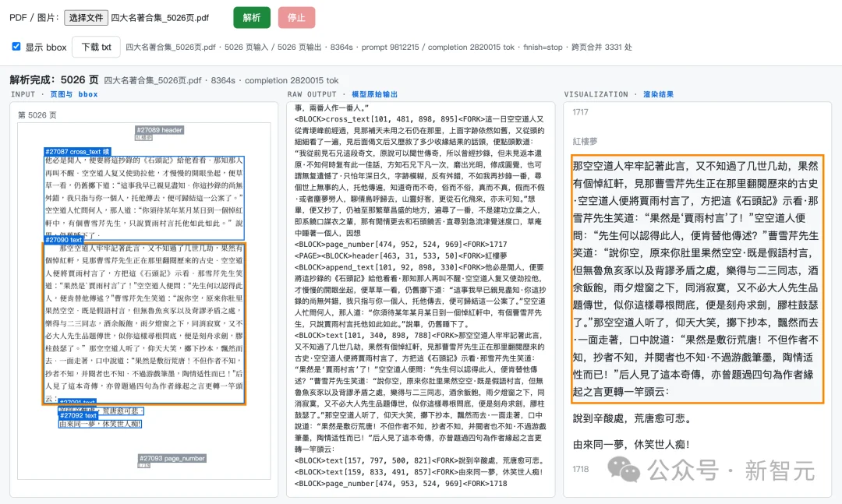Click the INPUT panel heading

coord(23,94)
